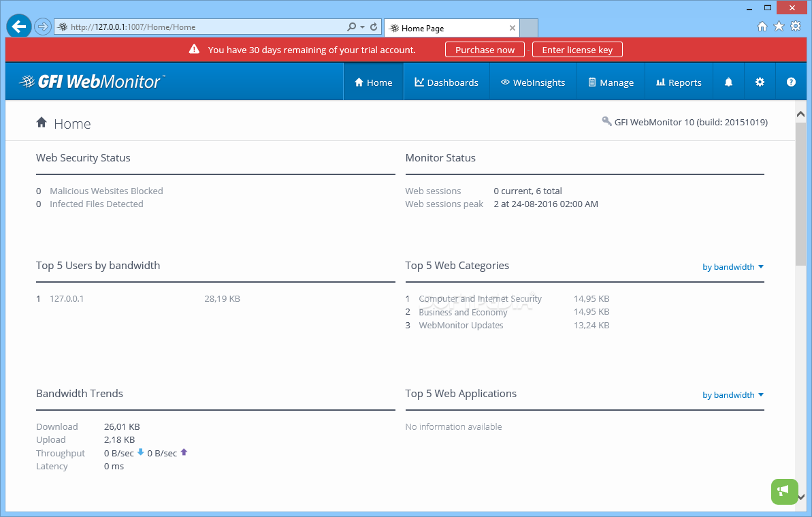
Task: Click the trial warning triangle icon
Action: tap(194, 49)
